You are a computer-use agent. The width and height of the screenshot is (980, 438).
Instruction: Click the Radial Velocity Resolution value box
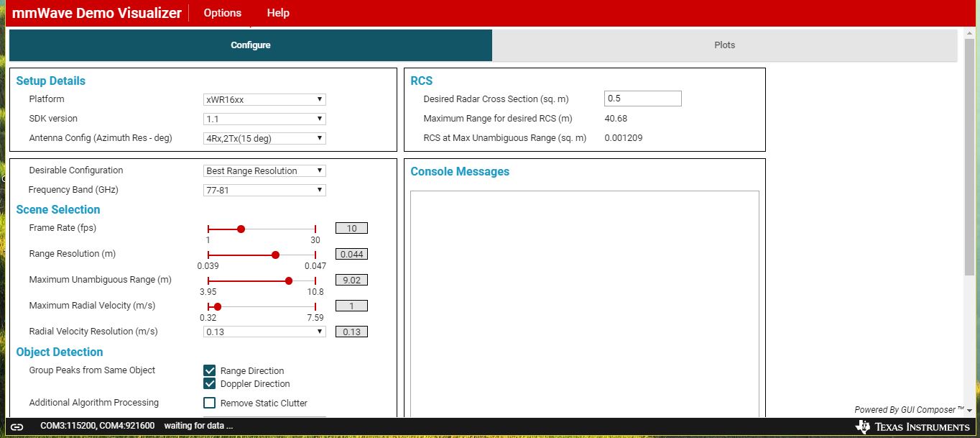tap(351, 332)
